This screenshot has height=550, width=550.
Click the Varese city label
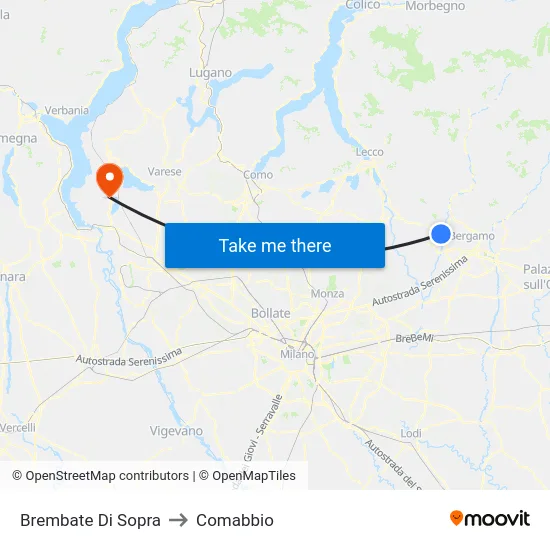click(165, 172)
